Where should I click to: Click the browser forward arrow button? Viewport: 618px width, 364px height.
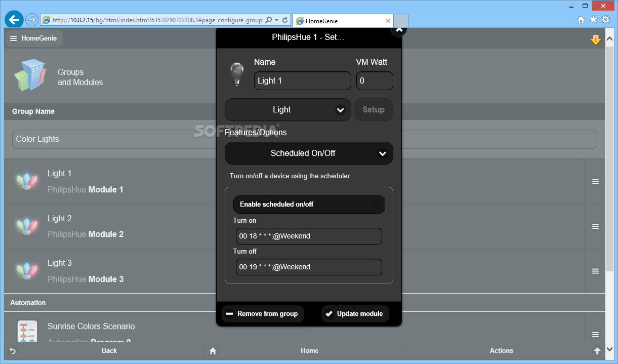(31, 20)
